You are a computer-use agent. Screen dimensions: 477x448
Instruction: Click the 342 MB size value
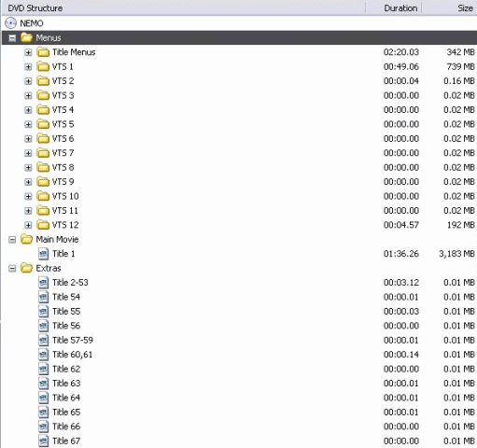[461, 52]
